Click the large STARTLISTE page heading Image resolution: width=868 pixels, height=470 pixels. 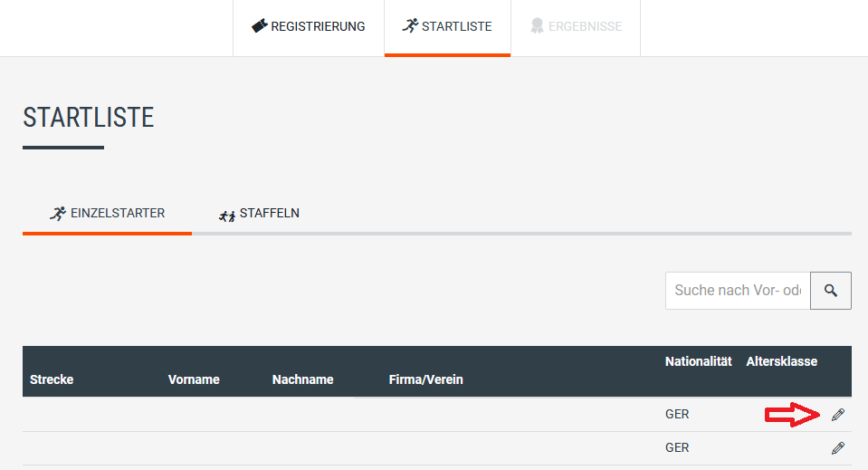89,118
